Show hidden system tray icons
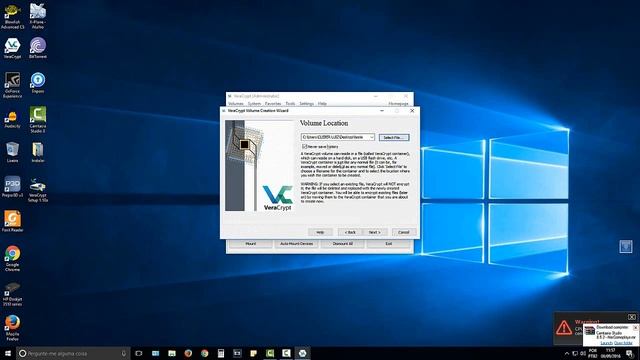The height and width of the screenshot is (360, 640). click(x=567, y=353)
